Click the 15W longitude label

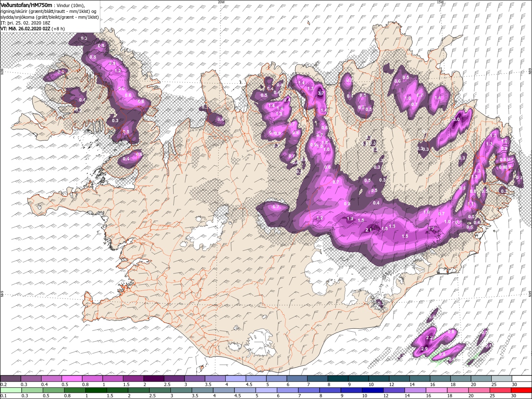(440, 2)
